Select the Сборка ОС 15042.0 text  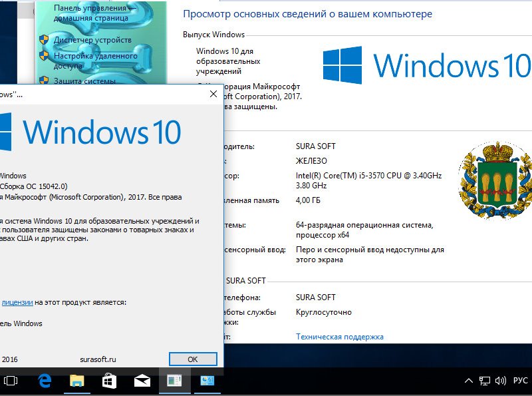click(34, 186)
